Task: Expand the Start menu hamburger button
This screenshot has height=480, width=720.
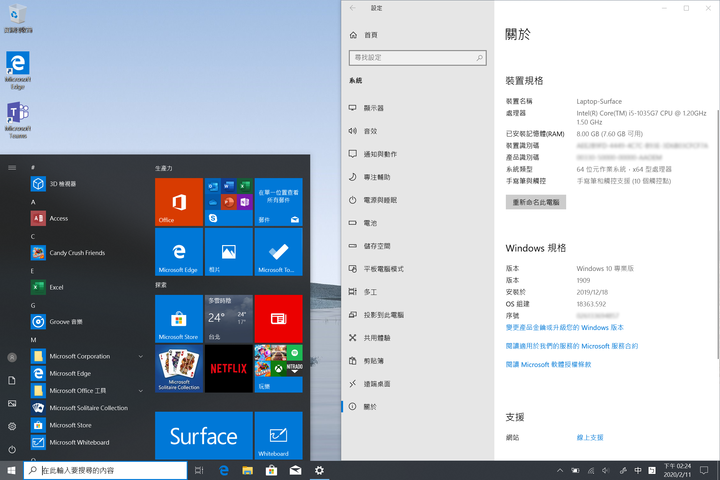Action: (x=12, y=168)
